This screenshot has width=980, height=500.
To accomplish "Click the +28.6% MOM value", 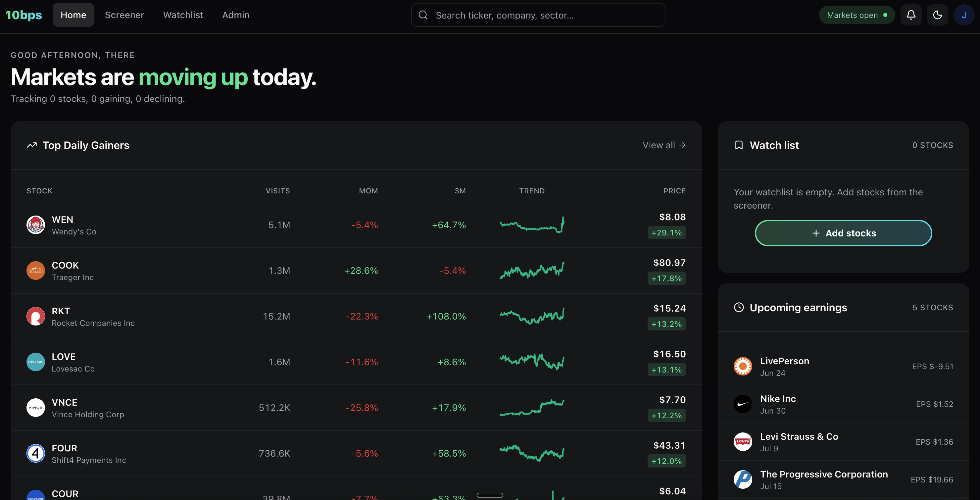I will point(361,271).
